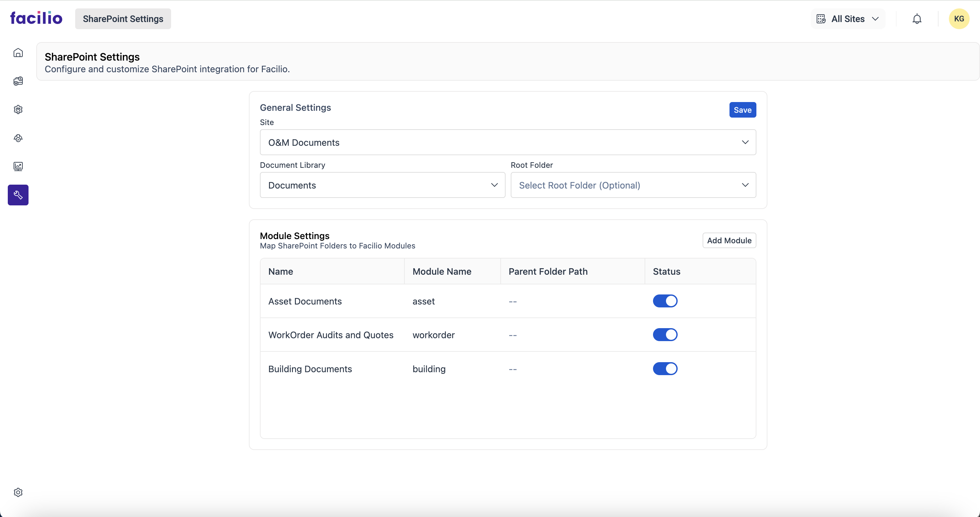This screenshot has height=517, width=980.
Task: Open the Root Folder dropdown
Action: pyautogui.click(x=633, y=185)
